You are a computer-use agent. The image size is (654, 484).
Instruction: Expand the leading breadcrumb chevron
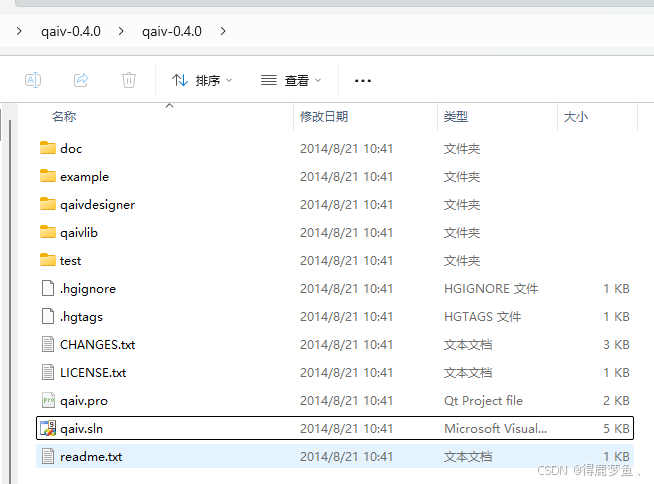(19, 31)
